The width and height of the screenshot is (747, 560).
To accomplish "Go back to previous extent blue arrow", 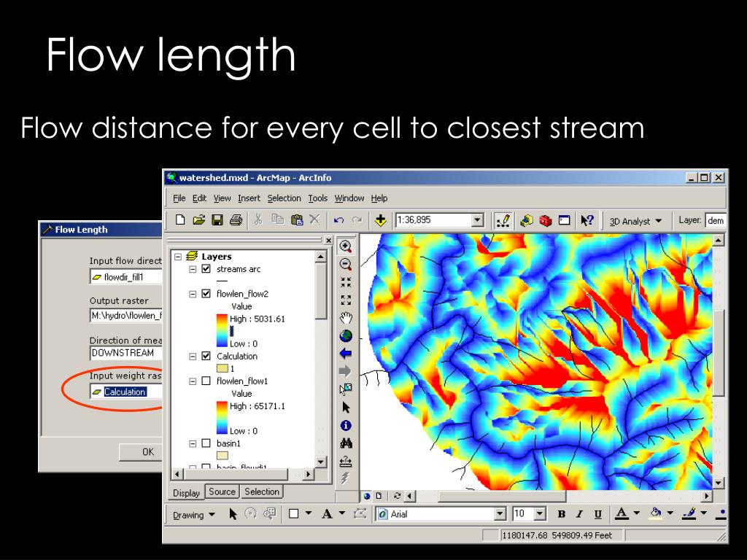I will [346, 354].
